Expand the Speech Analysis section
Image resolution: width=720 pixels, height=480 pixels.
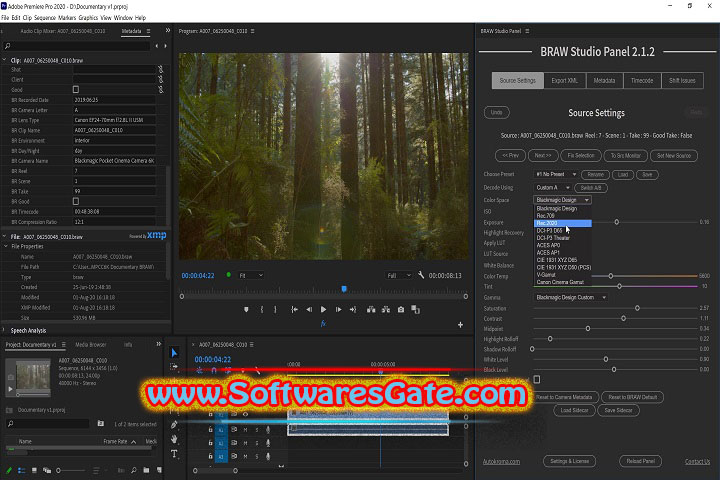(4, 330)
